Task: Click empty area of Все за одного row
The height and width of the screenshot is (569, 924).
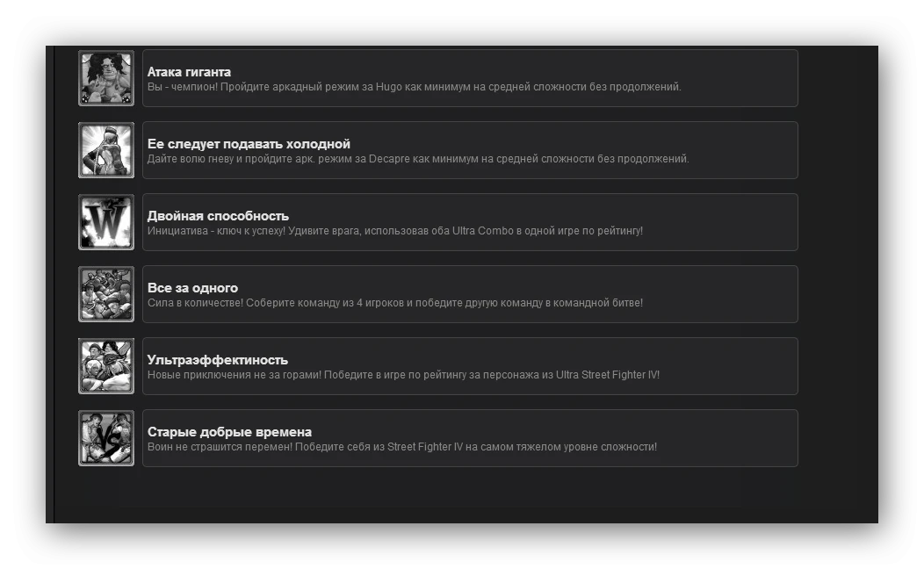Action: (719, 294)
